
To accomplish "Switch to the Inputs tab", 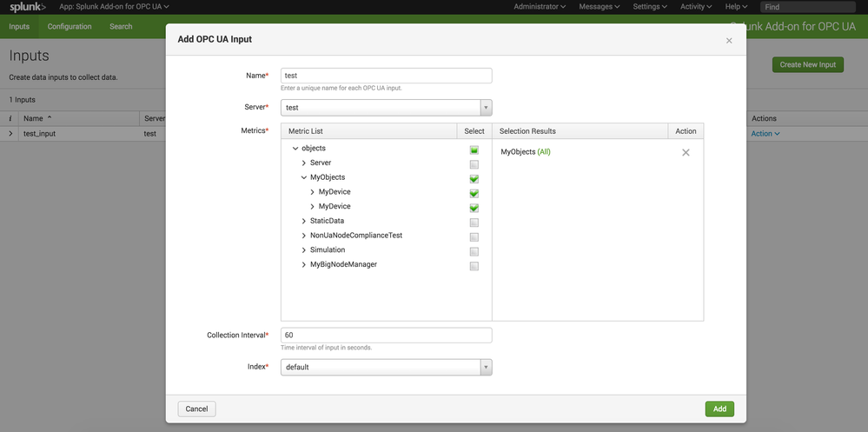I will (x=19, y=27).
